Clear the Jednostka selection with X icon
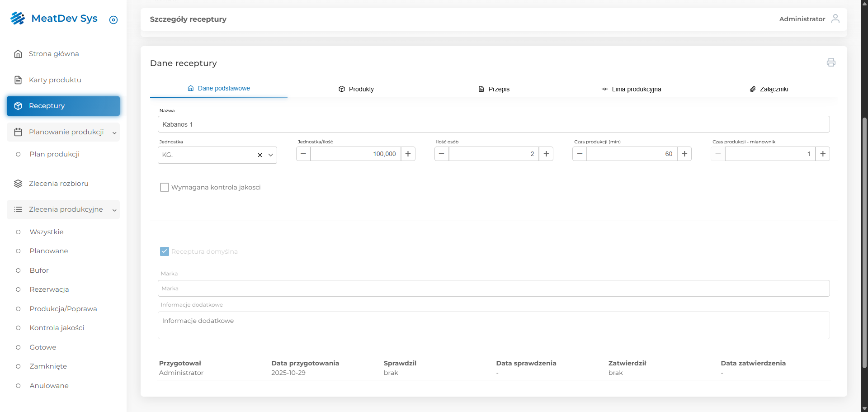Screen dimensions: 868x412 [260, 155]
